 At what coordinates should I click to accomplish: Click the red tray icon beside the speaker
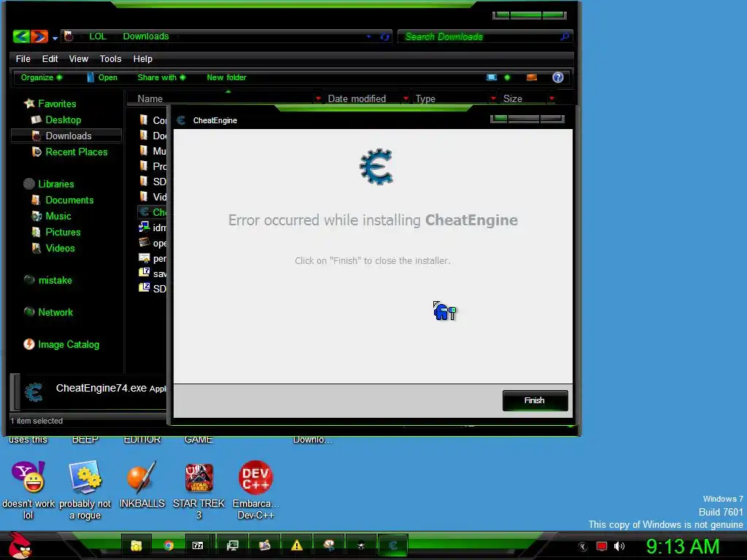[601, 547]
